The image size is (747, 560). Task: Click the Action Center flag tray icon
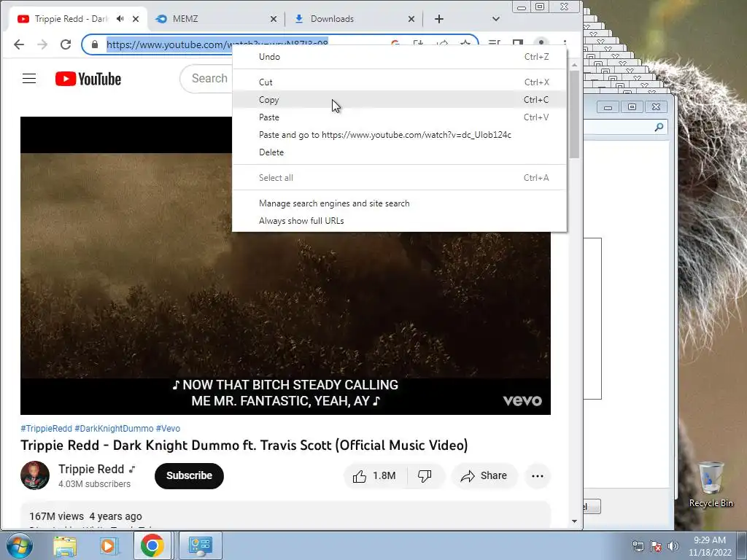pyautogui.click(x=656, y=546)
